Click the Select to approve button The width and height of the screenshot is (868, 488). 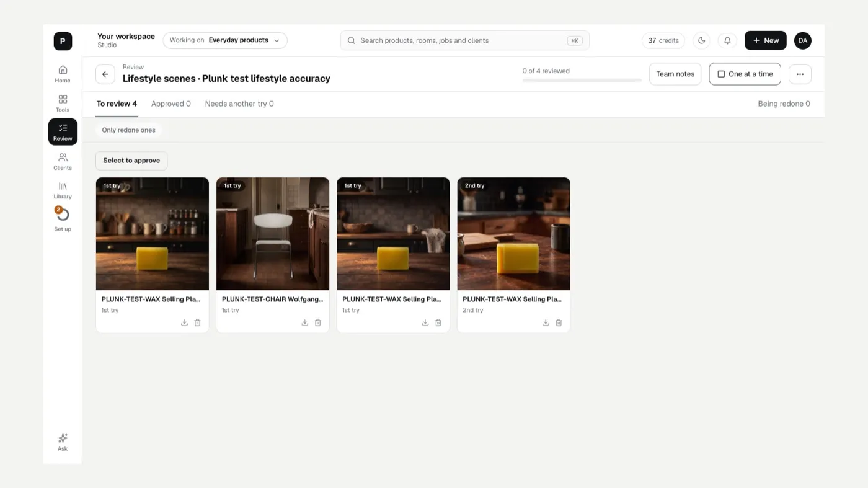[131, 161]
